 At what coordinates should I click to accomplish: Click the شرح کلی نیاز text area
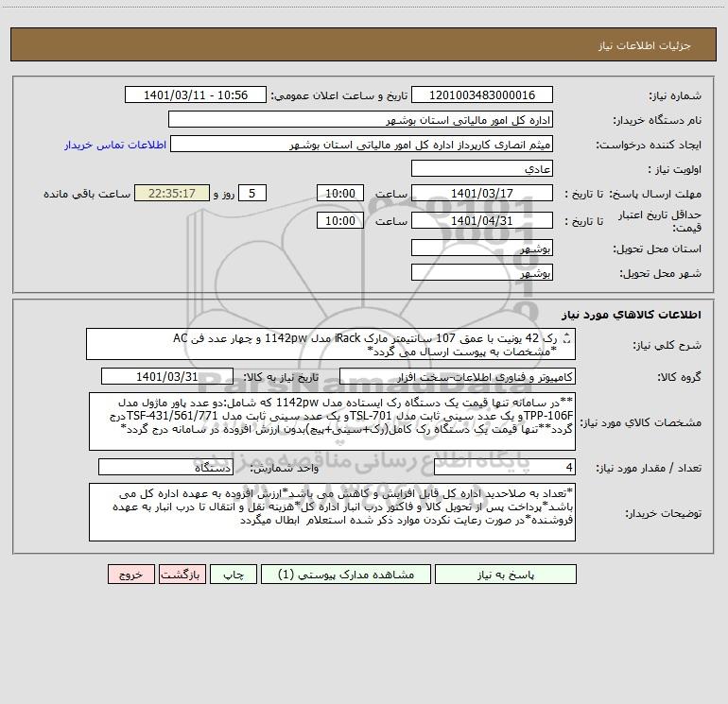click(331, 344)
